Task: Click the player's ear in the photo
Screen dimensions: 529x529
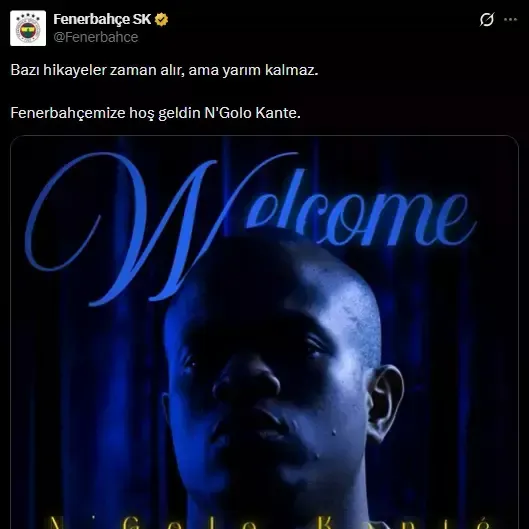Action: [385, 401]
